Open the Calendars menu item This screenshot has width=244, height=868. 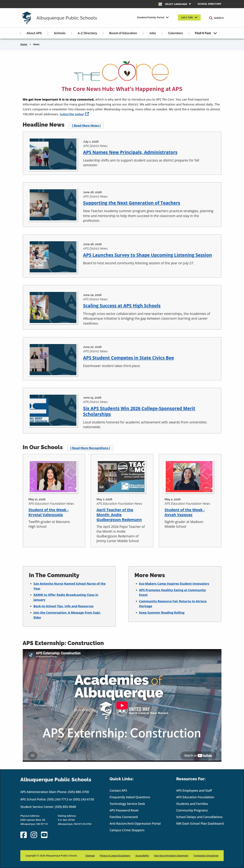(x=175, y=33)
